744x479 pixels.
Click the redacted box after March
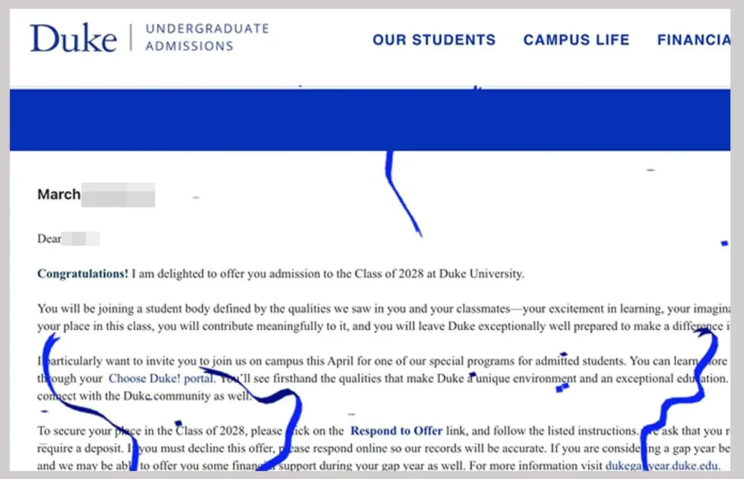118,195
